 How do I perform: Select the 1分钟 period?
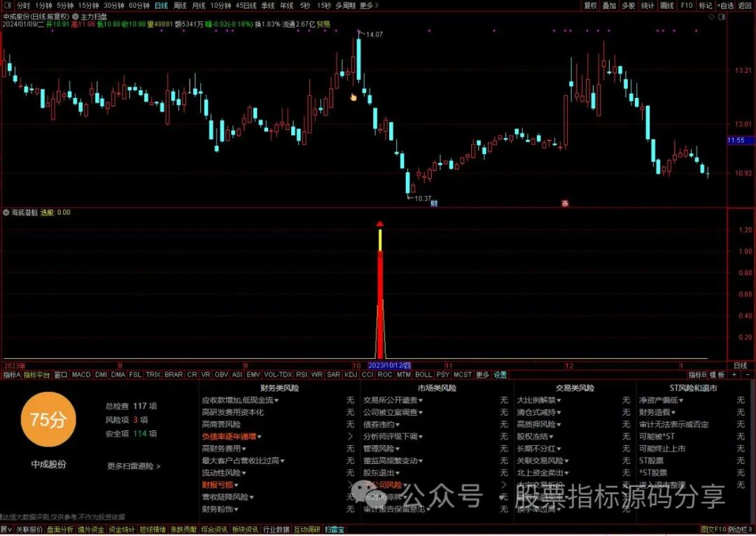(43, 6)
